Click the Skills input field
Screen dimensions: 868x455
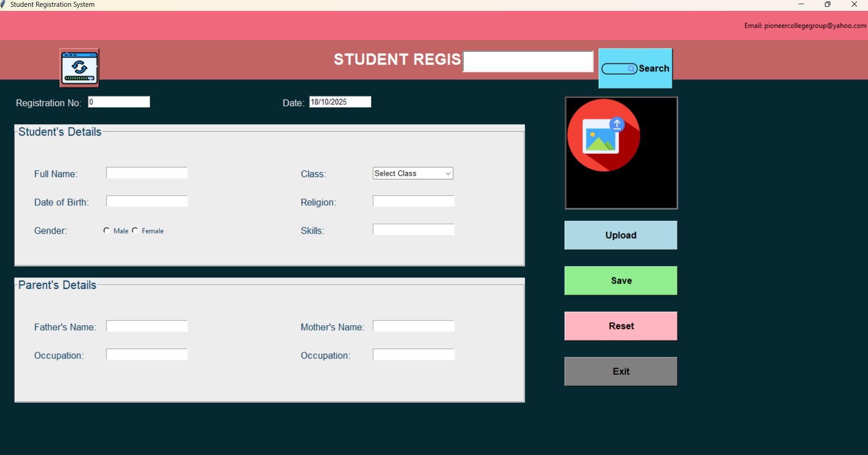tap(413, 229)
